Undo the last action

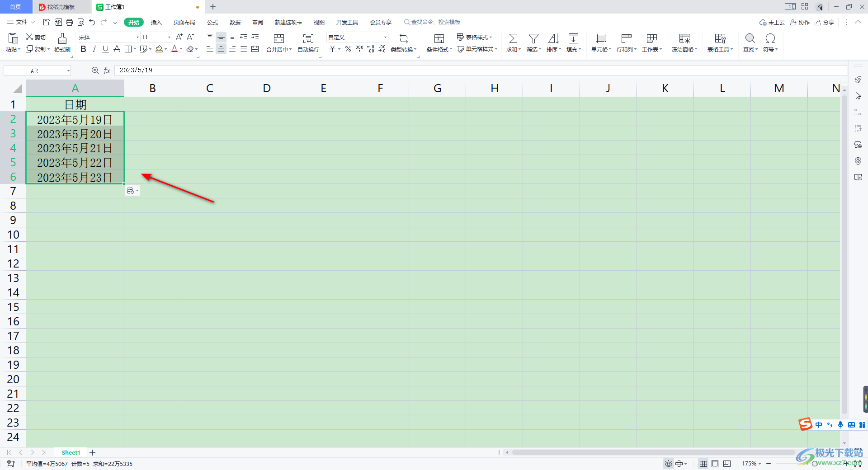coord(92,22)
